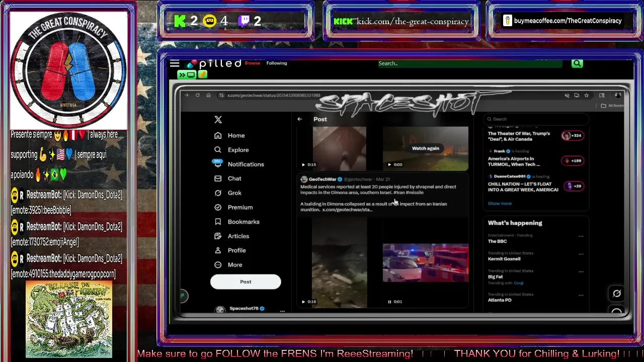This screenshot has height=362, width=644.
Task: Click the browser address bar URL
Action: coord(274,95)
